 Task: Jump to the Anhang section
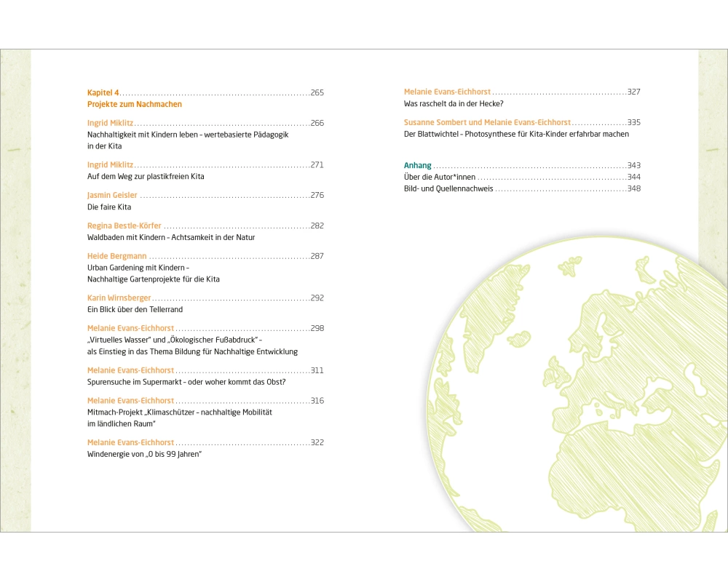(x=418, y=165)
